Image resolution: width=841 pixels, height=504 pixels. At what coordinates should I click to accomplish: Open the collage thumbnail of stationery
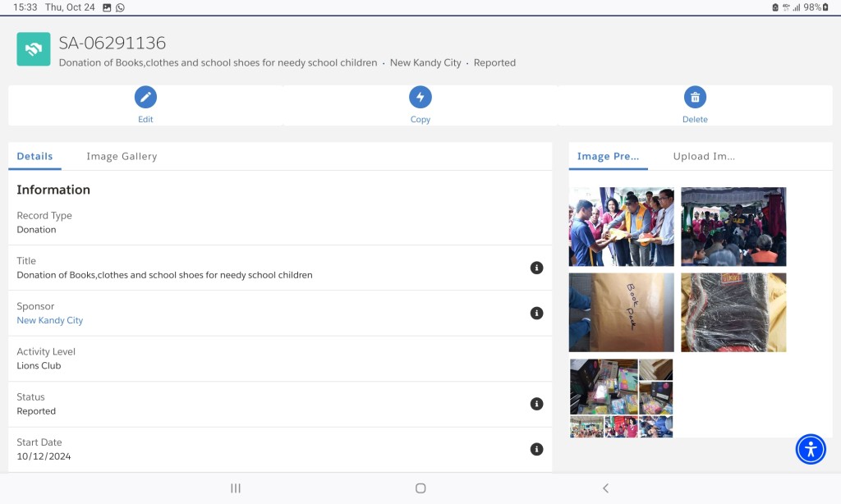tap(621, 398)
